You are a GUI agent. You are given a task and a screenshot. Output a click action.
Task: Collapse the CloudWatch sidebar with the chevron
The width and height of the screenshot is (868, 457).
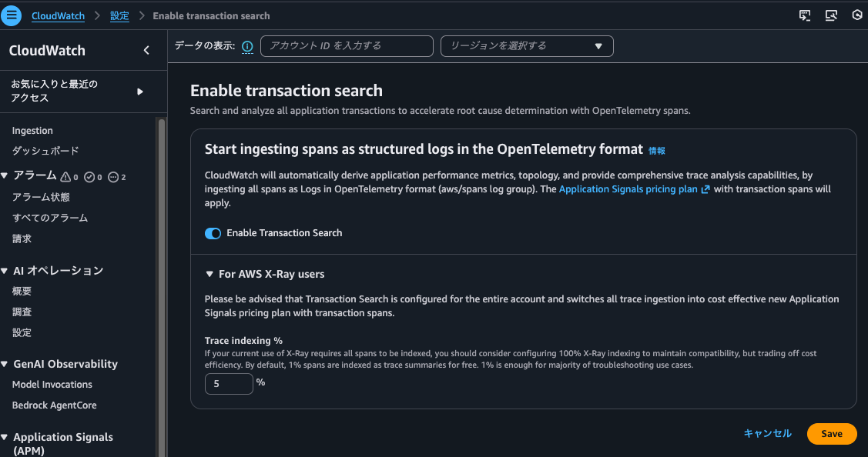point(146,48)
